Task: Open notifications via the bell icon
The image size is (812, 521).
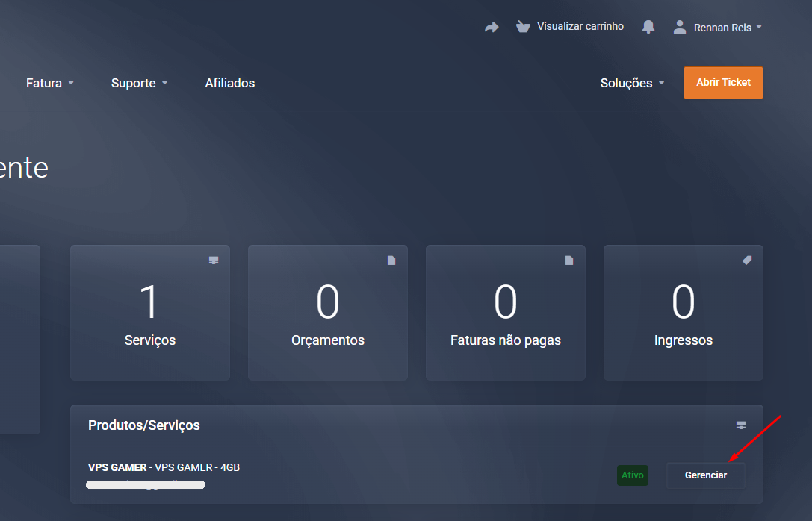Action: pyautogui.click(x=648, y=27)
